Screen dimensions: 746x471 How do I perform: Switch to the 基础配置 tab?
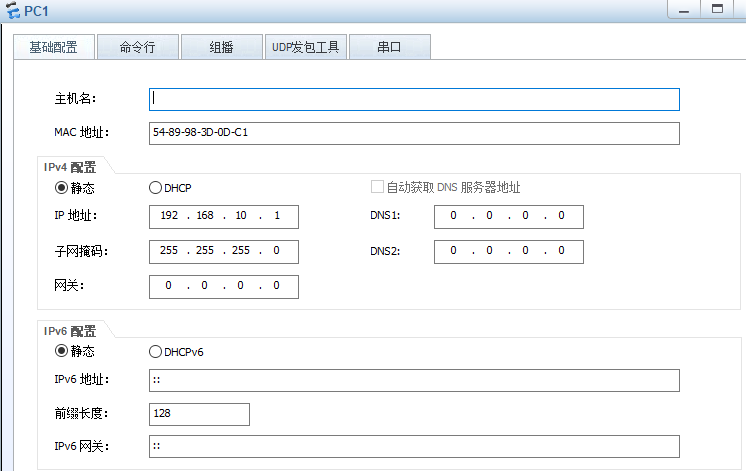tap(54, 47)
